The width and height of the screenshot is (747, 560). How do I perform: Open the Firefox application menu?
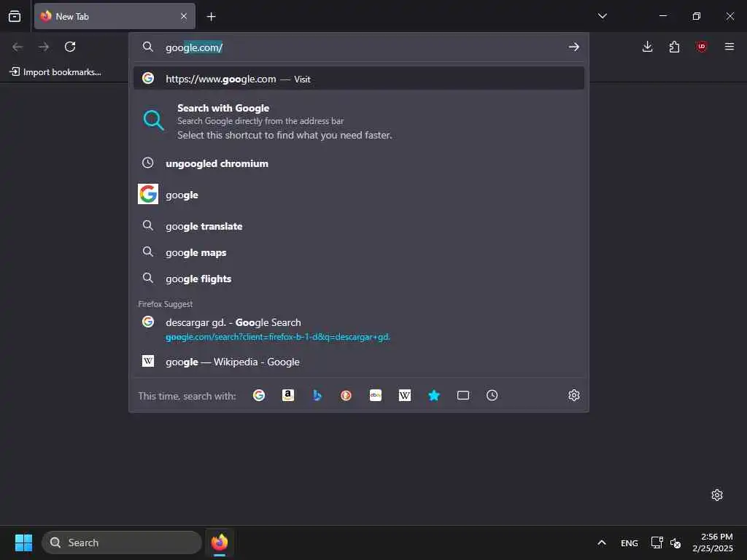point(729,47)
